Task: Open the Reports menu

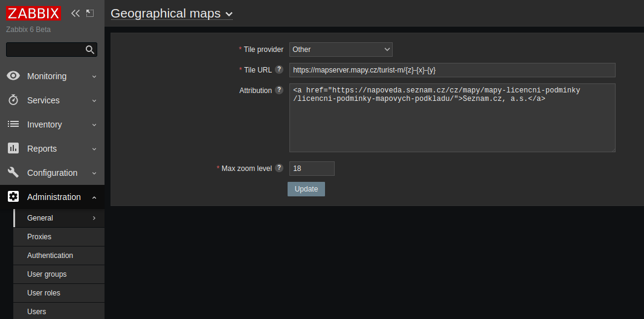Action: click(52, 149)
